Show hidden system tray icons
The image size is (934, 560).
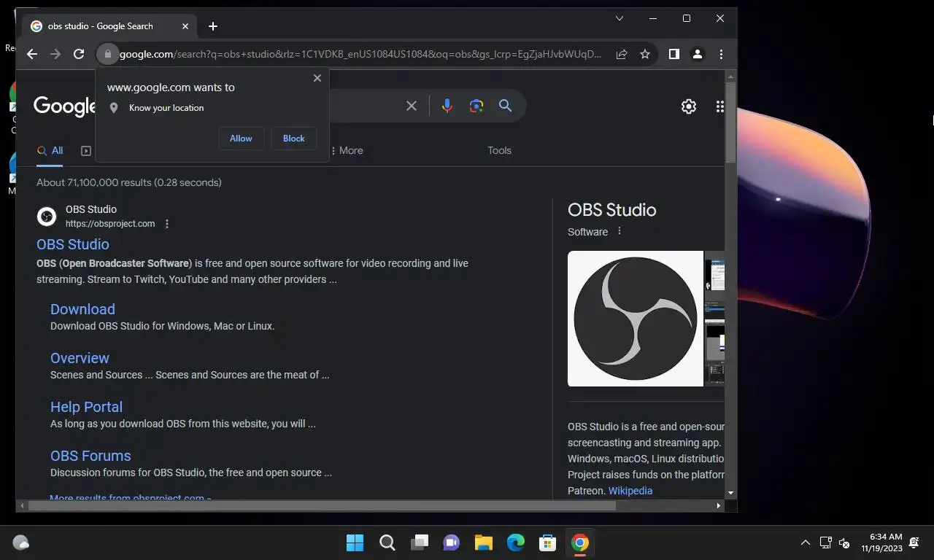806,542
